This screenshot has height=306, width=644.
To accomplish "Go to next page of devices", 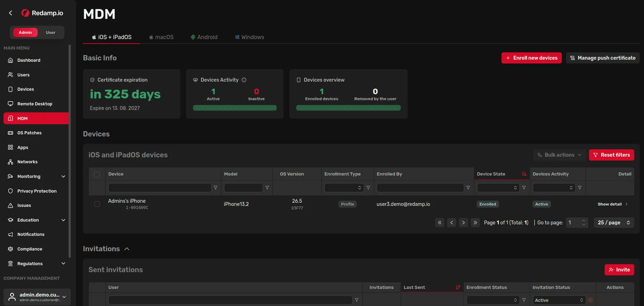I will 463,223.
